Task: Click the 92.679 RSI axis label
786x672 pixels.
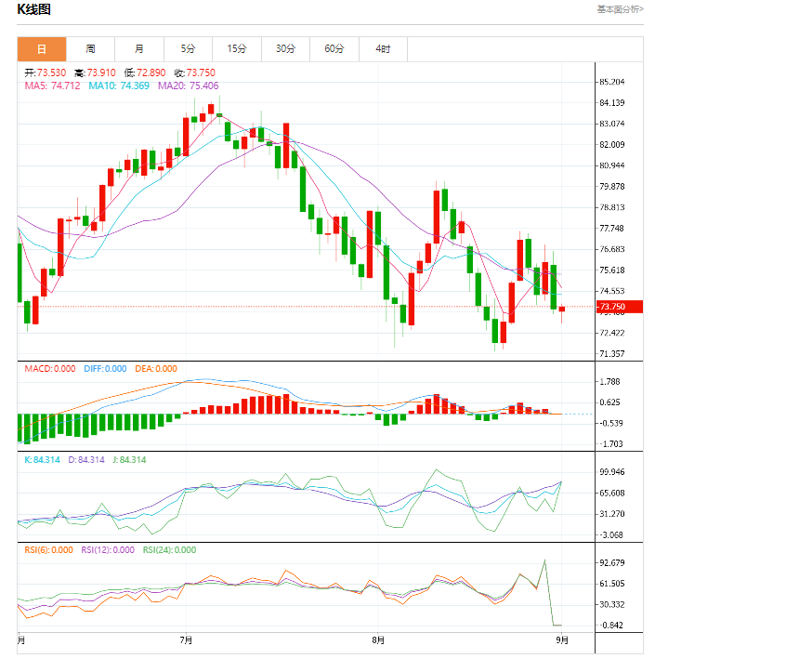Action: (612, 562)
